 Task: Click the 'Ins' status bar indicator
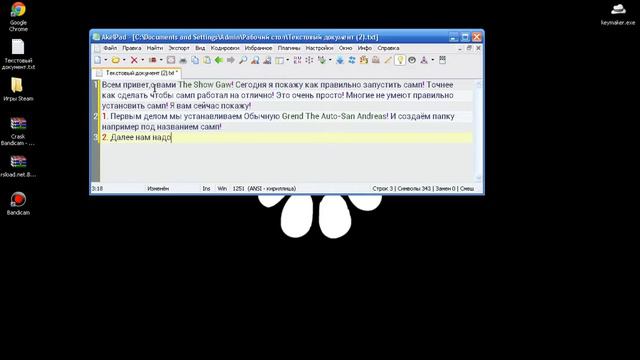[207, 189]
